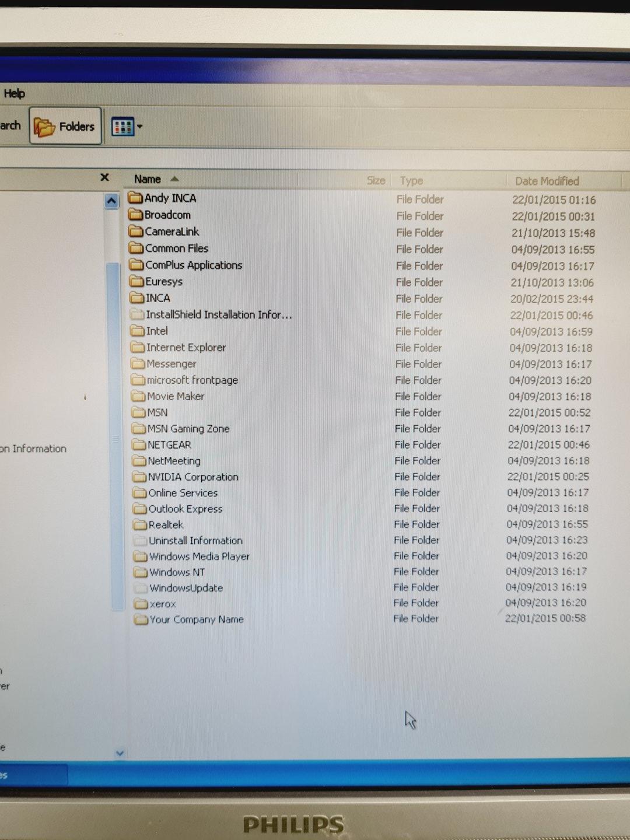
Task: Click the 'Windows Media Player' folder name
Action: [199, 556]
